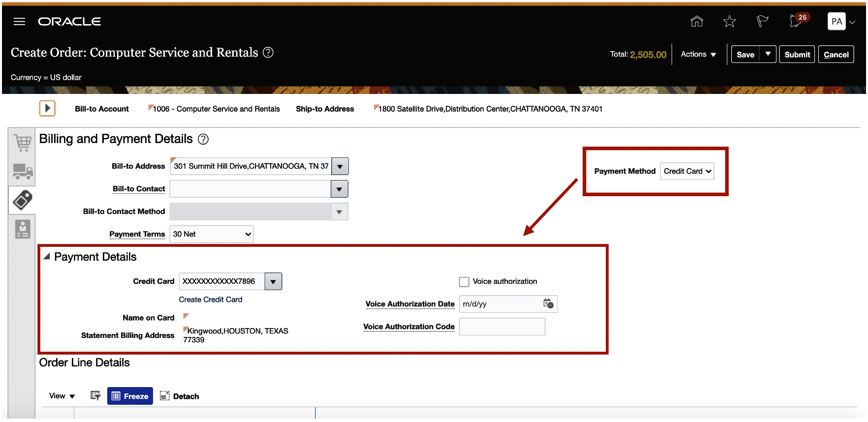The width and height of the screenshot is (868, 422).
Task: Click the Credit Card number field
Action: 222,281
